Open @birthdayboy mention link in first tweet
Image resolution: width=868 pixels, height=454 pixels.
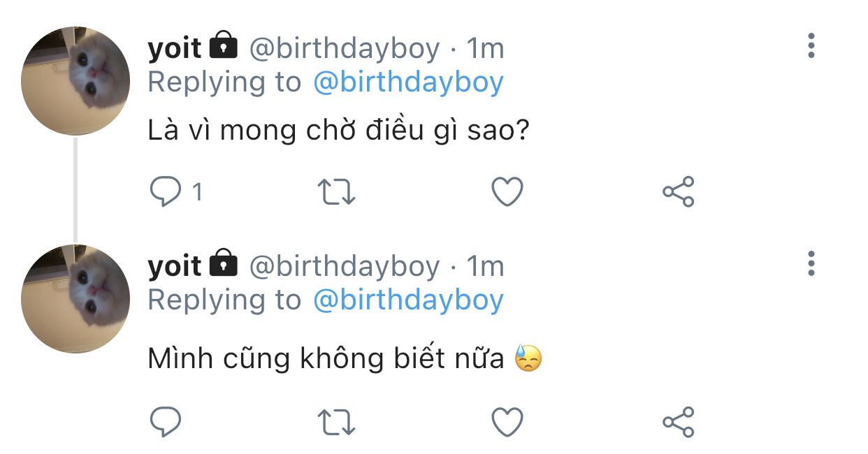click(x=408, y=82)
